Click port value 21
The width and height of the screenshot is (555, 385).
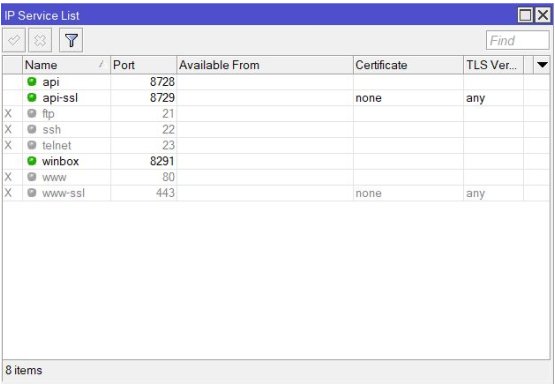(x=168, y=114)
